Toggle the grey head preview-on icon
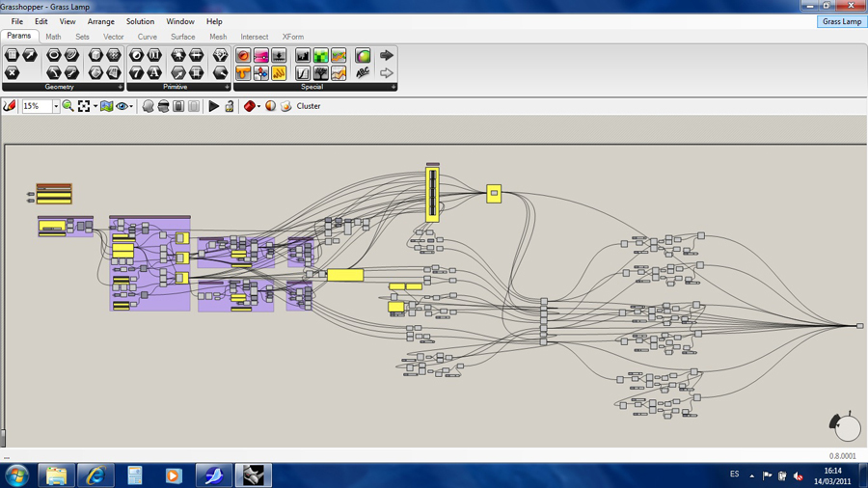 (x=148, y=106)
